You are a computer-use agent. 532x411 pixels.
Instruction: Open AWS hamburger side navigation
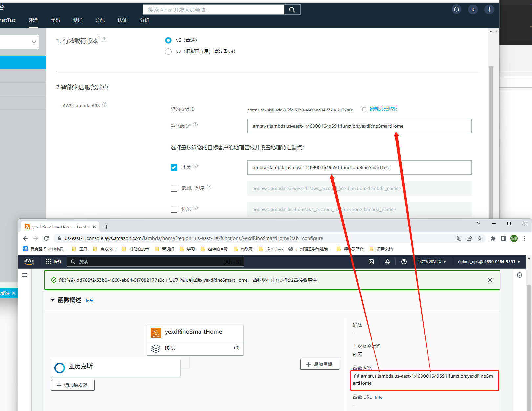coord(25,275)
